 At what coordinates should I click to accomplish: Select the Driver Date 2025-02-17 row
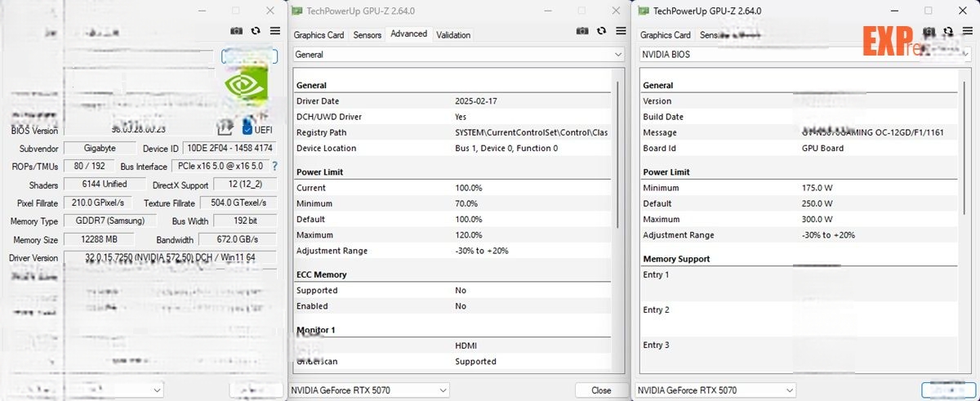click(452, 101)
